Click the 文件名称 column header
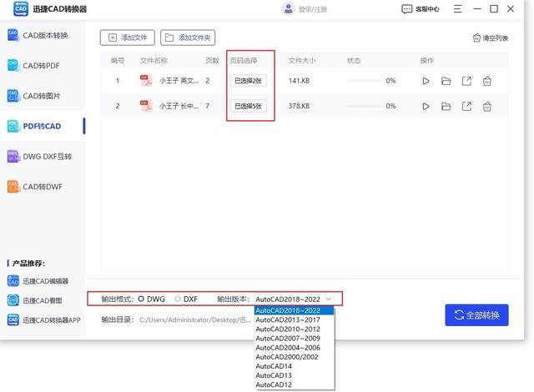Screen dimensions: 534x392 (x=154, y=61)
